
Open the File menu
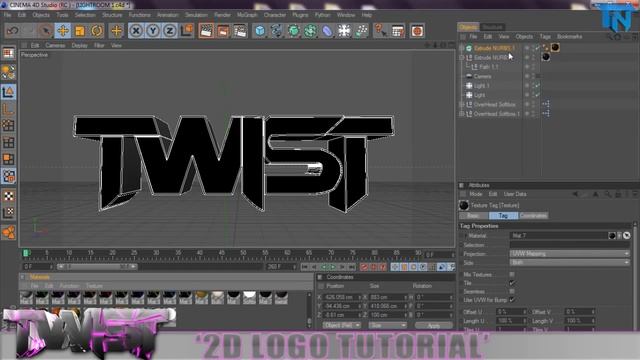[7, 15]
